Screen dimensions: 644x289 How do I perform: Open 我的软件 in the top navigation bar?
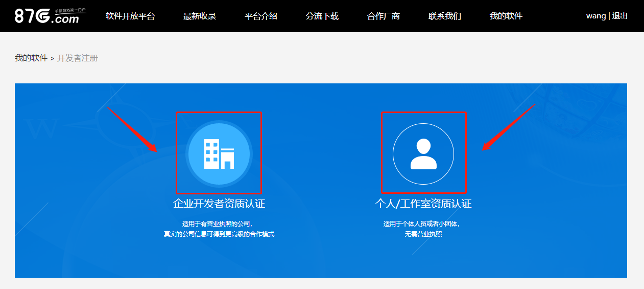(506, 16)
